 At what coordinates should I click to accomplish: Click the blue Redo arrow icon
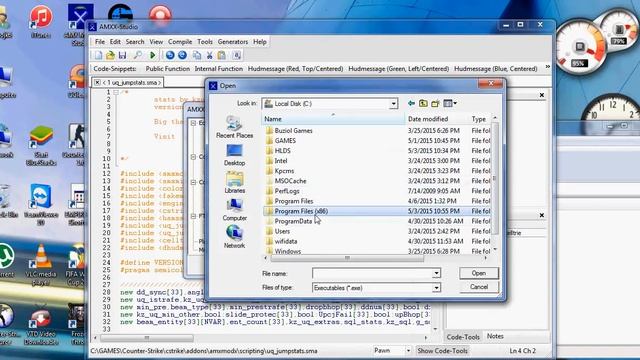pyautogui.click(x=182, y=55)
